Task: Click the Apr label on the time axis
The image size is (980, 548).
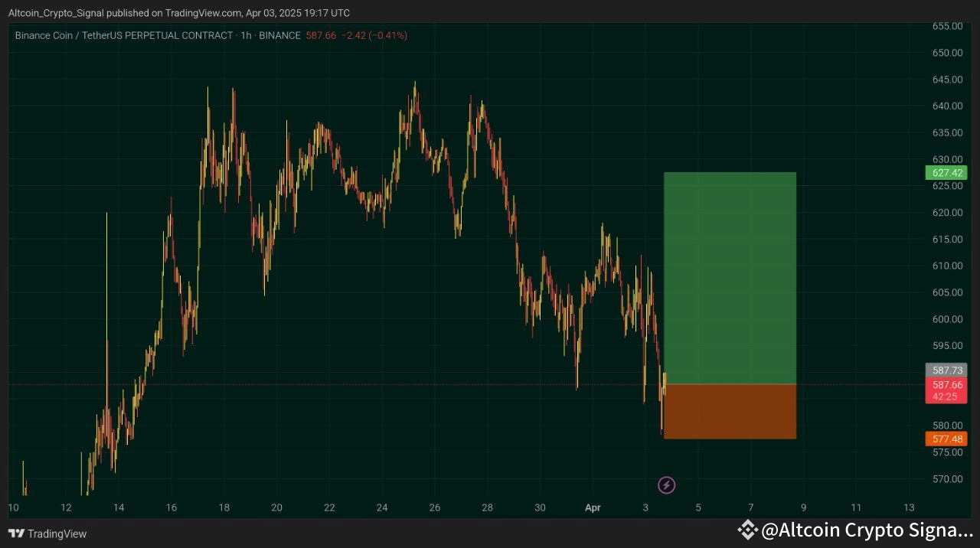Action: 593,507
